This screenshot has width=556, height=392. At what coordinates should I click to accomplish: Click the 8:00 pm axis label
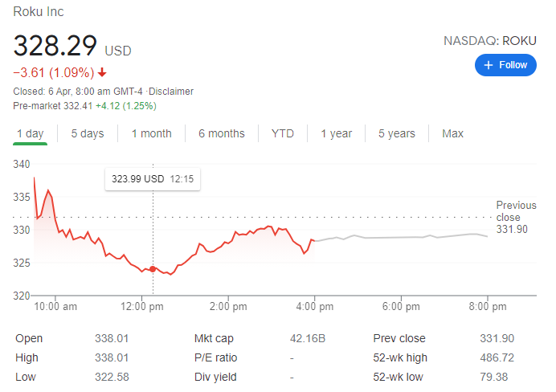[488, 307]
